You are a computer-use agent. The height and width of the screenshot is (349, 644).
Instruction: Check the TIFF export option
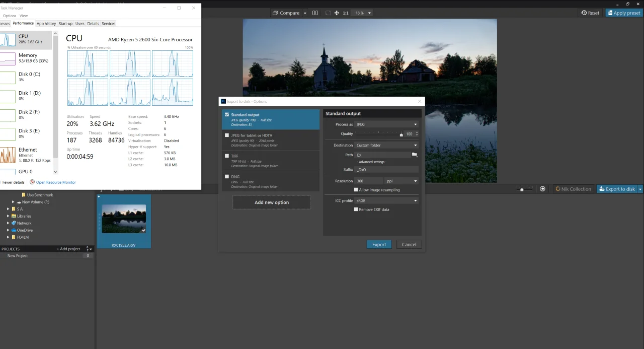[227, 156]
